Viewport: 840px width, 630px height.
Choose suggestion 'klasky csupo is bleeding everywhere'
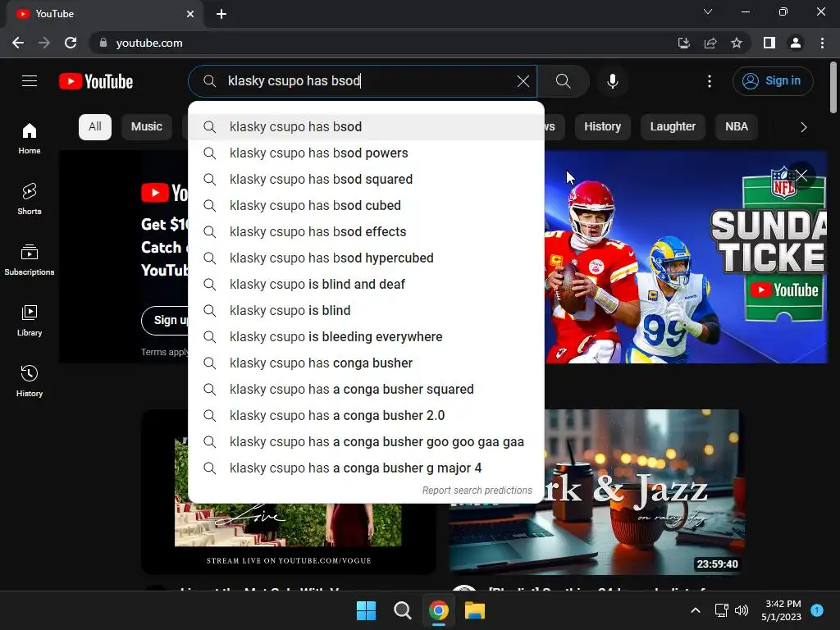point(367,337)
